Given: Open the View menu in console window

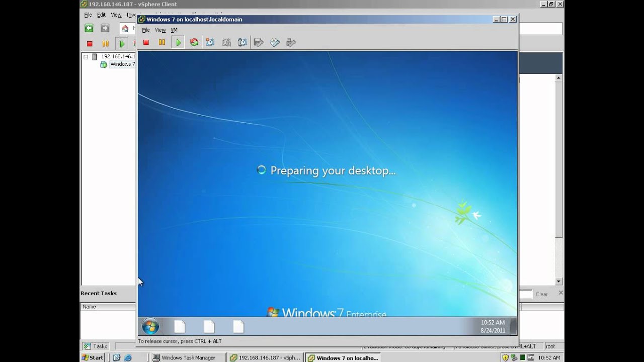Looking at the screenshot, I should [x=160, y=30].
